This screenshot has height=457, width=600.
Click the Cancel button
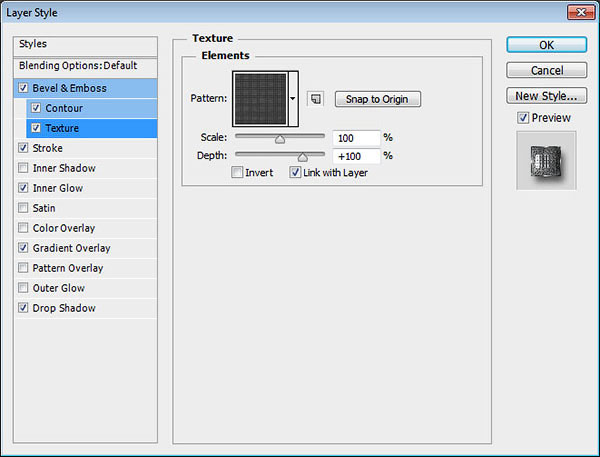tap(546, 70)
